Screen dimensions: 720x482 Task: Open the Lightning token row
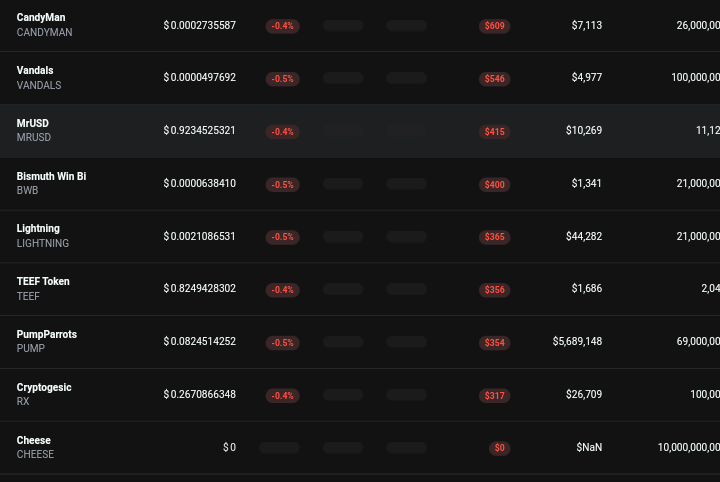coord(360,236)
